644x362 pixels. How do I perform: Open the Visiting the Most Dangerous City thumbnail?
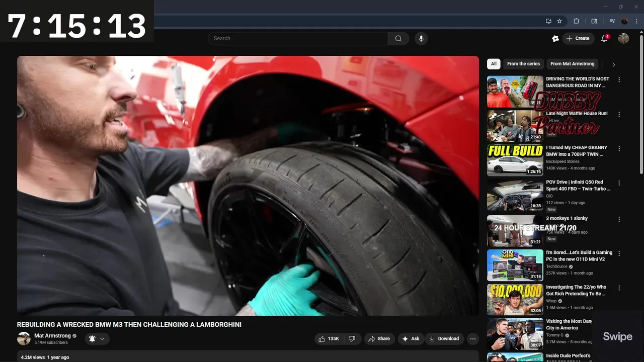(x=515, y=334)
